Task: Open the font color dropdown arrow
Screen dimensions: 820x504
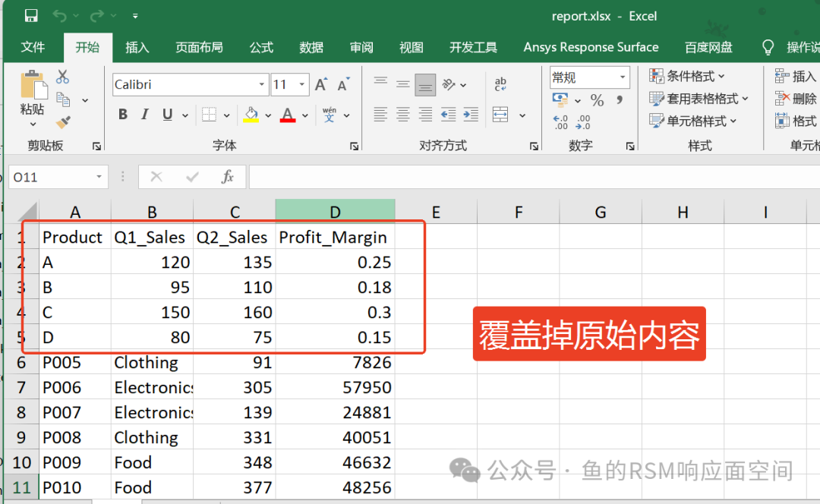Action: tap(305, 115)
